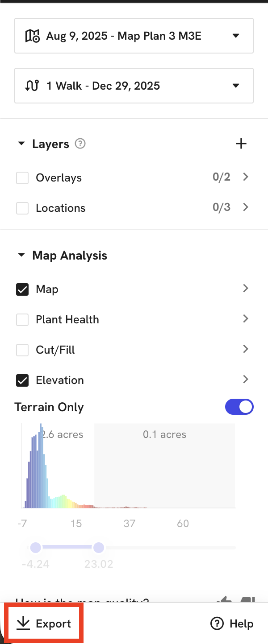
Task: Open Elevation layer settings arrow
Action: point(245,380)
